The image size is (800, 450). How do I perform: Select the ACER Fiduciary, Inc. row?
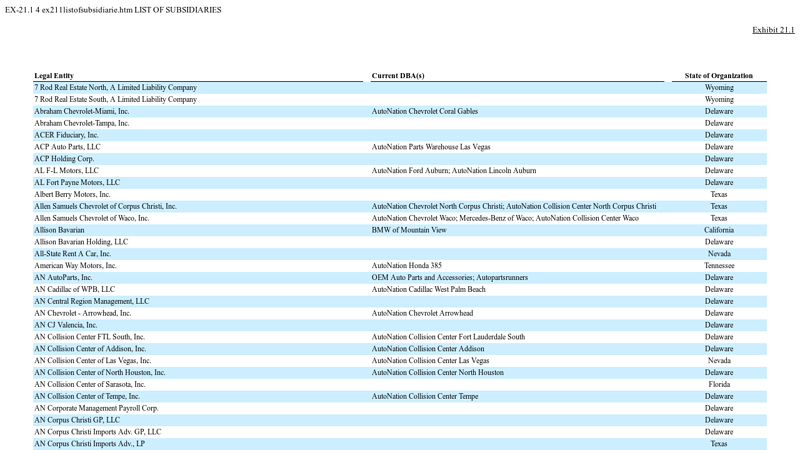[67, 135]
